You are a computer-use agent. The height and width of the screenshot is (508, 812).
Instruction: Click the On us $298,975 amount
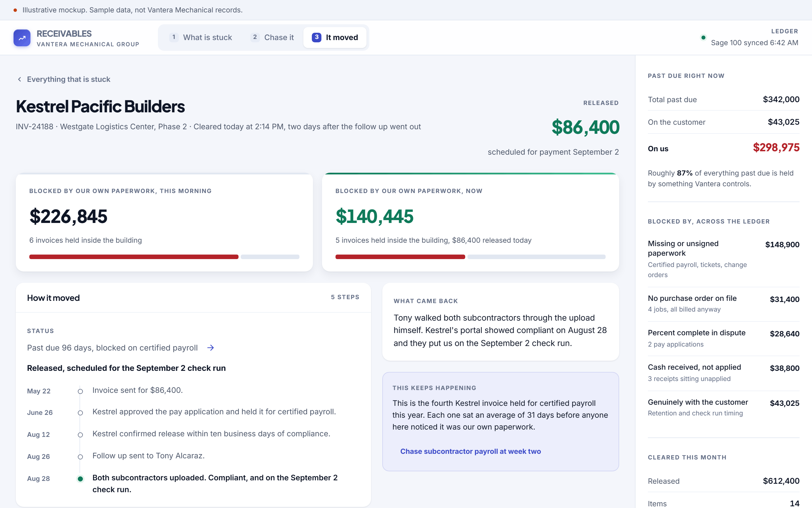pyautogui.click(x=776, y=148)
